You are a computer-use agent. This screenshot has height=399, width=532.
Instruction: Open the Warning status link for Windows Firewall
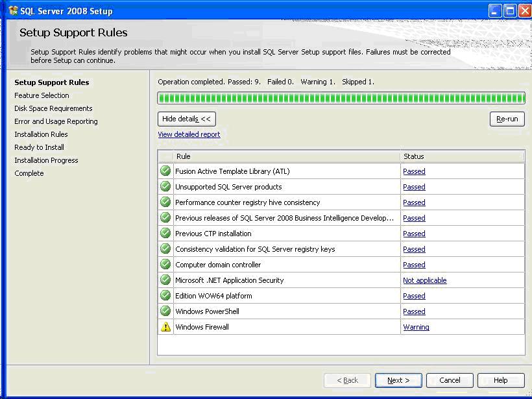416,327
